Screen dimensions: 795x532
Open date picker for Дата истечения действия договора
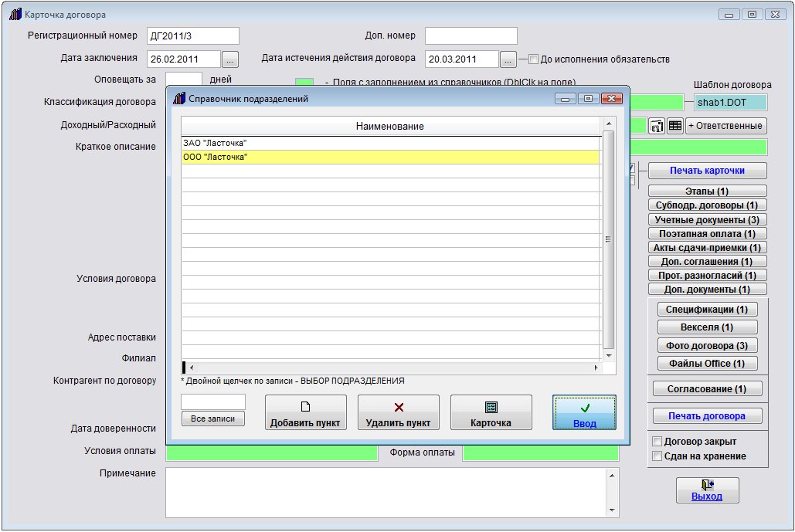[508, 59]
